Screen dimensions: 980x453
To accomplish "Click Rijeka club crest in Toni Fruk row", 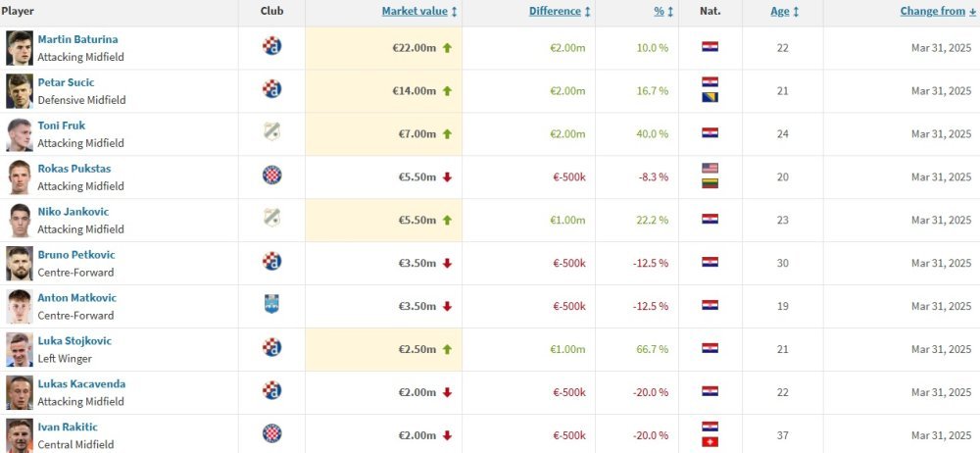I will click(x=271, y=132).
